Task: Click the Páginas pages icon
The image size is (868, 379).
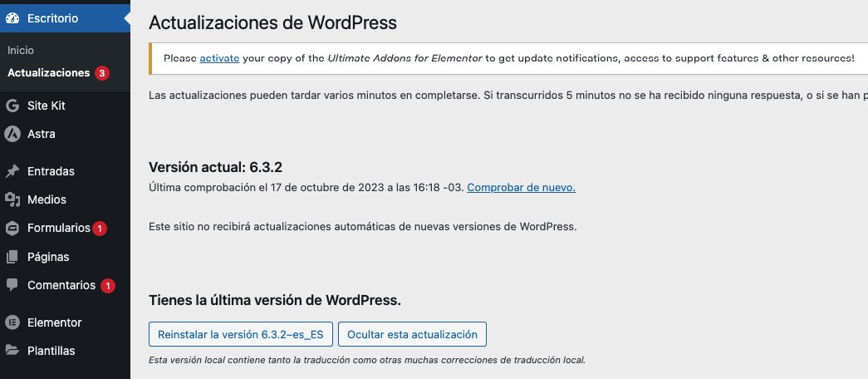Action: tap(12, 257)
